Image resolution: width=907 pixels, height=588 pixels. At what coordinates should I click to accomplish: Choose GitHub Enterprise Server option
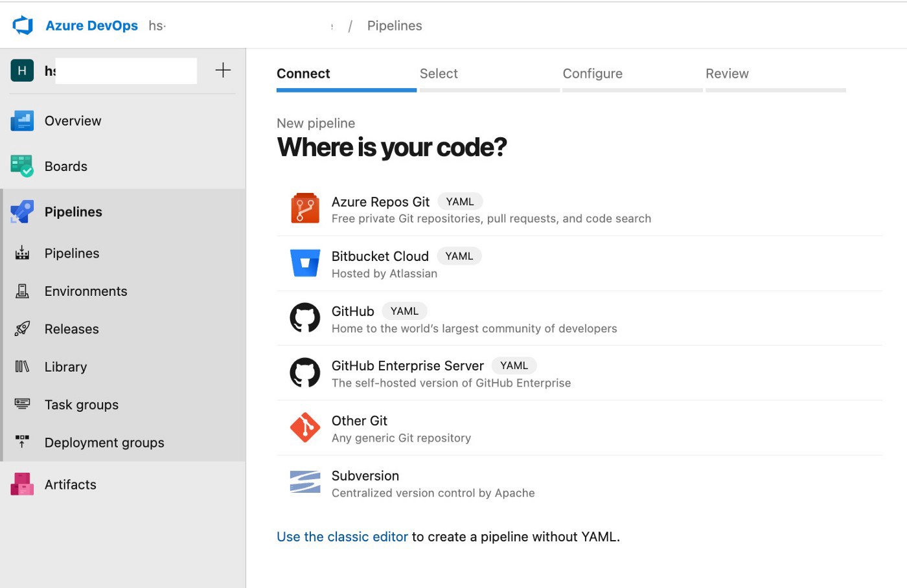[x=408, y=365]
